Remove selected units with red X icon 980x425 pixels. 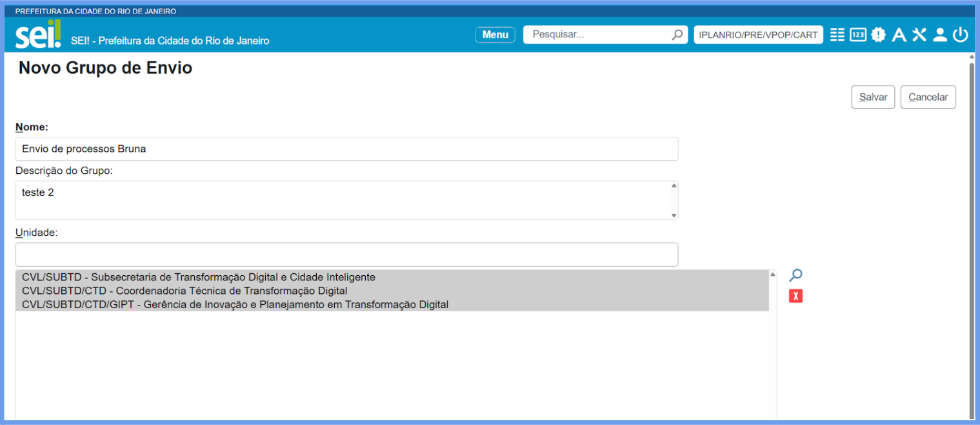(x=795, y=296)
